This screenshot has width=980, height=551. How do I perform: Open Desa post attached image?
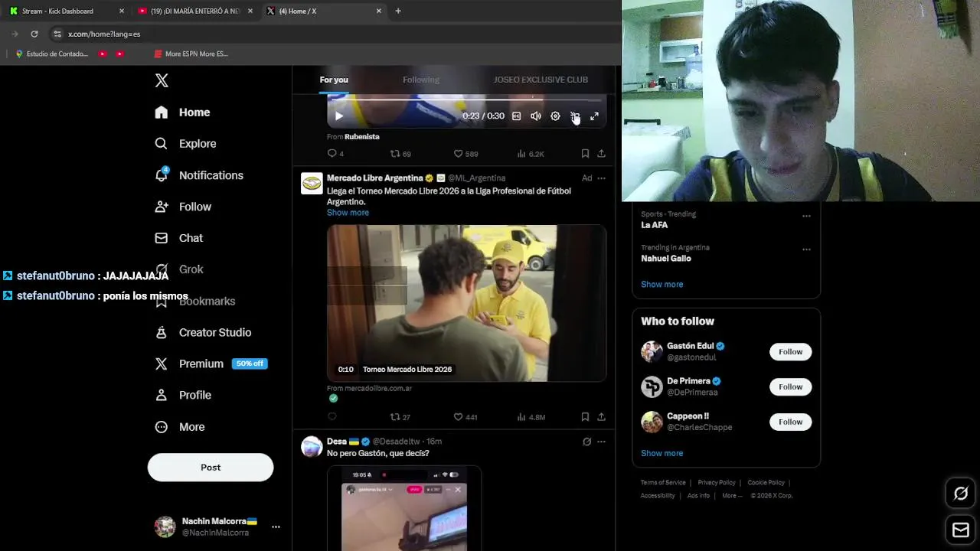404,508
